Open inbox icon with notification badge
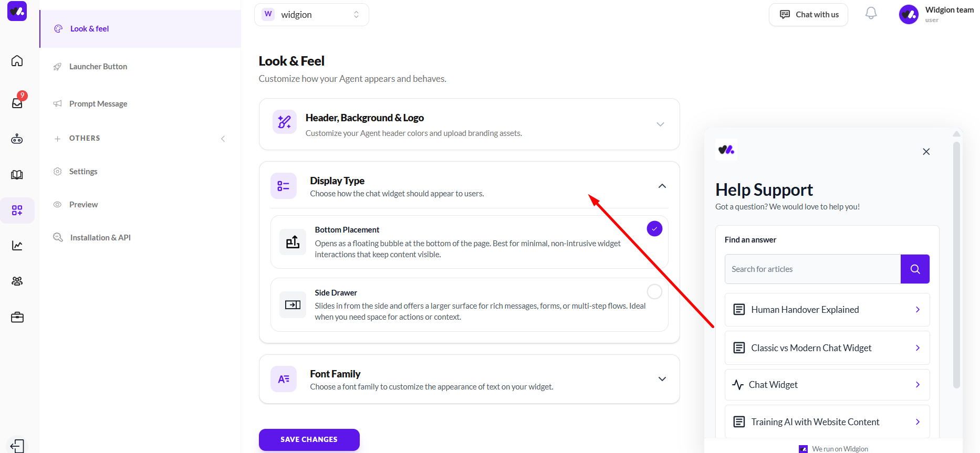Image resolution: width=980 pixels, height=453 pixels. pos(17,103)
